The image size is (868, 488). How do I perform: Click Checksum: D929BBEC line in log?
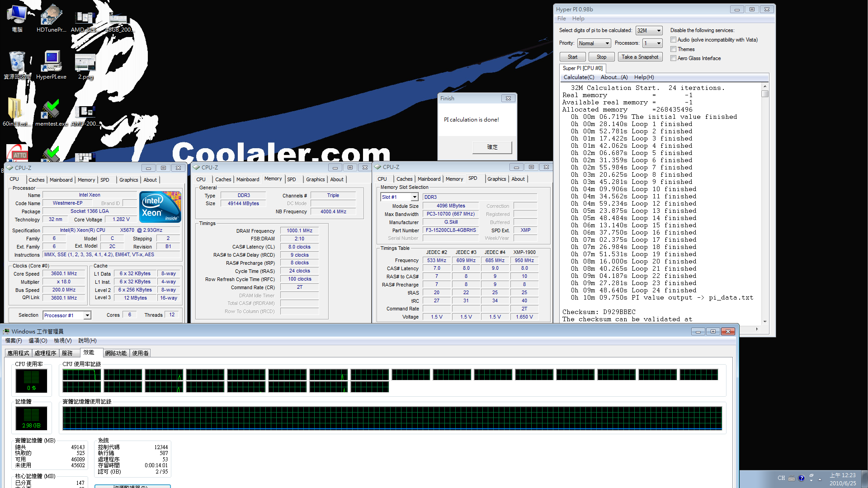click(599, 312)
